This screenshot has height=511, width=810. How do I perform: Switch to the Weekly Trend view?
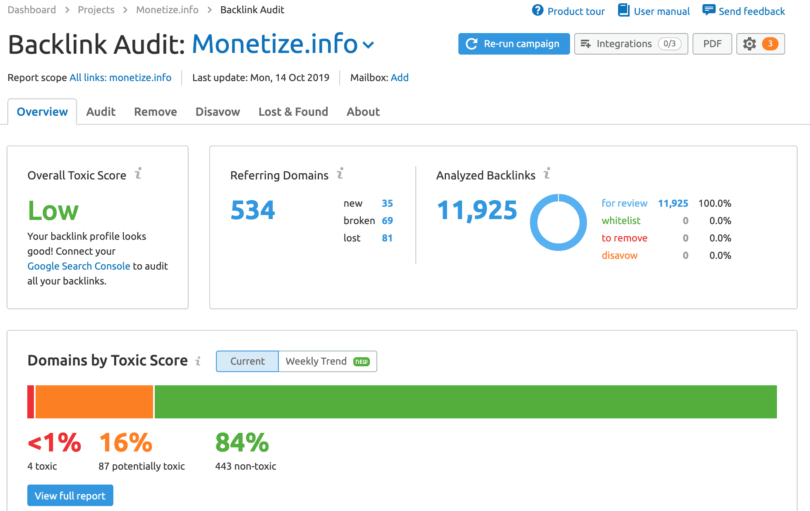point(328,361)
